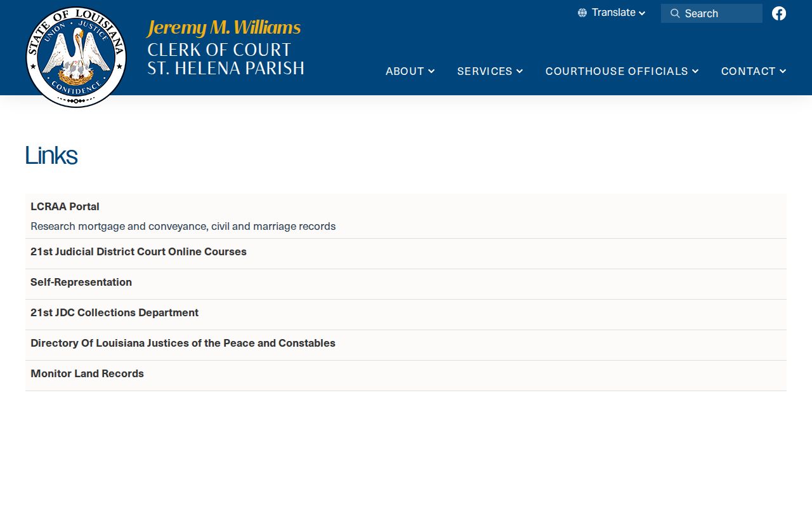The width and height of the screenshot is (812, 508).
Task: Open 21st JDC Collections Department link
Action: tap(114, 312)
